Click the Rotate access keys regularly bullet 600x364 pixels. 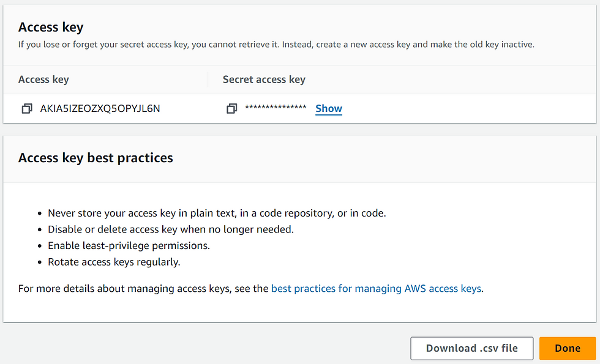click(114, 262)
